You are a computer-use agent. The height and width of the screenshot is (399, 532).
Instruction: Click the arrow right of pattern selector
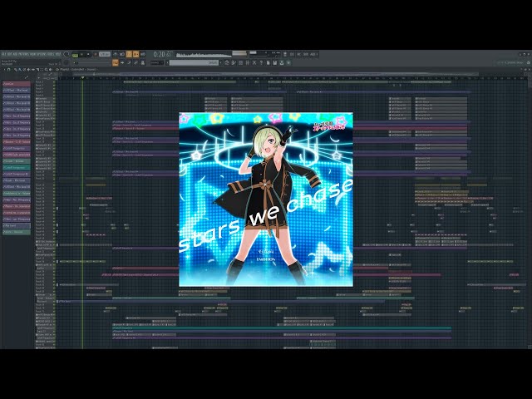(221, 63)
